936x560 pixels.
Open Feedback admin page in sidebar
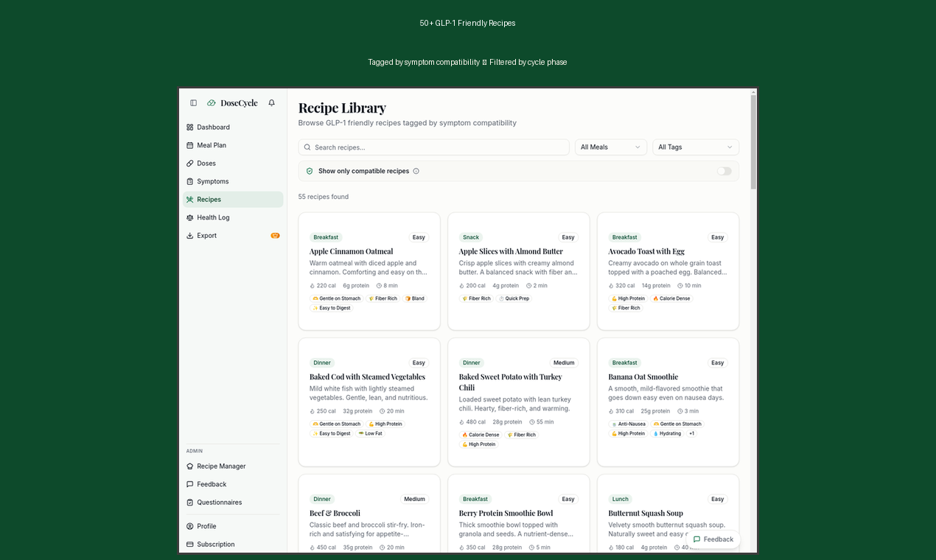coord(233,484)
